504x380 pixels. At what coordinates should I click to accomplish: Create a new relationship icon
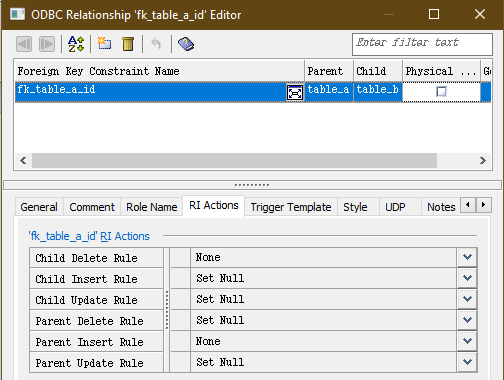point(104,44)
